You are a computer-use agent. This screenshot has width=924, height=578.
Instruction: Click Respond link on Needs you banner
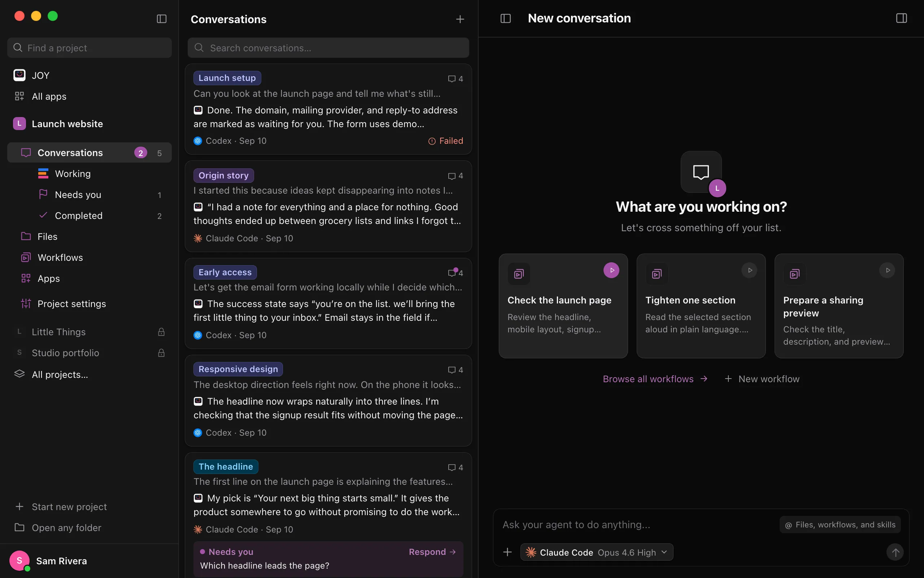click(x=432, y=552)
